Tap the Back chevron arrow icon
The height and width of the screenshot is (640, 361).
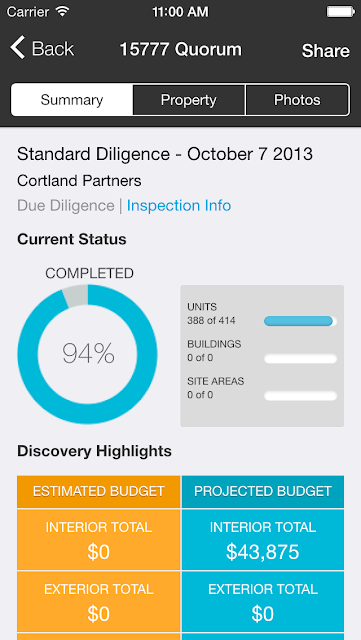coord(18,48)
